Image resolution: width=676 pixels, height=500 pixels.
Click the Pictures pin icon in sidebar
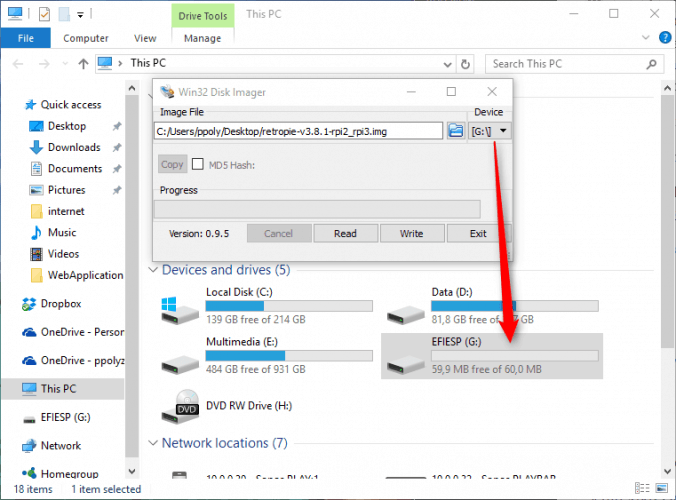117,190
